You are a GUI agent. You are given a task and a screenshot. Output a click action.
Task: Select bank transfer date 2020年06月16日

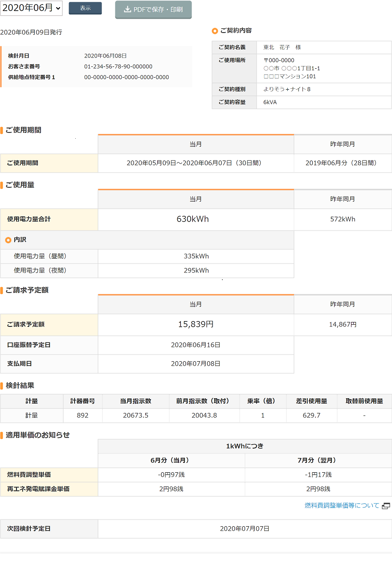pos(196,345)
